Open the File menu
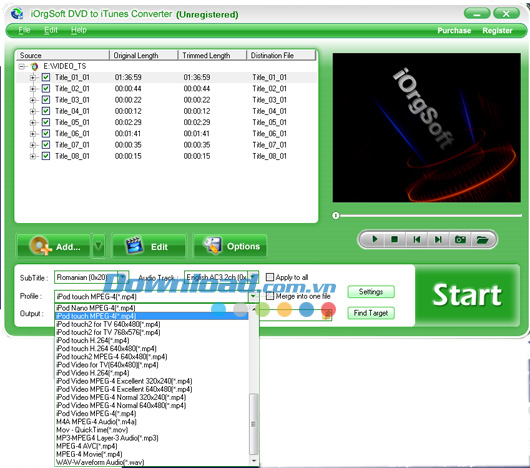 pos(24,30)
